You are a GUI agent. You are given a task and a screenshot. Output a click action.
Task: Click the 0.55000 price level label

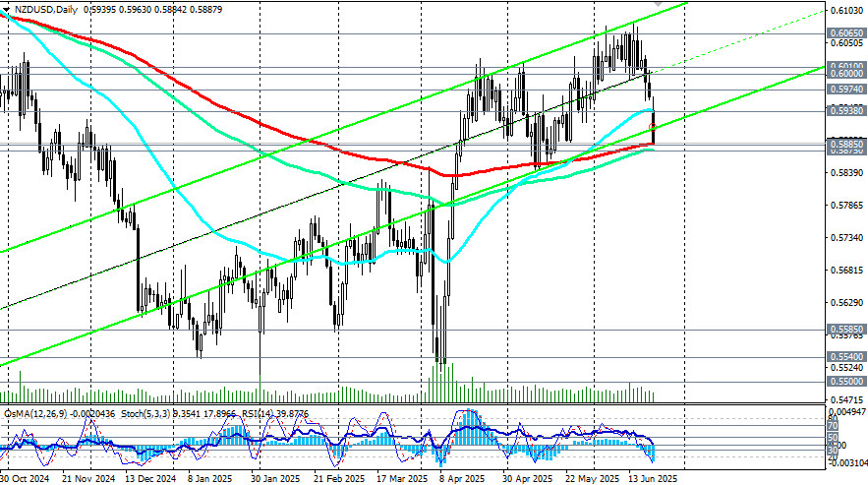click(x=846, y=382)
